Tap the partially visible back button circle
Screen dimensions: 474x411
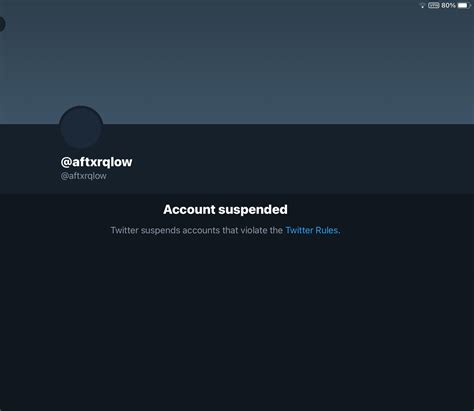(x=2, y=24)
